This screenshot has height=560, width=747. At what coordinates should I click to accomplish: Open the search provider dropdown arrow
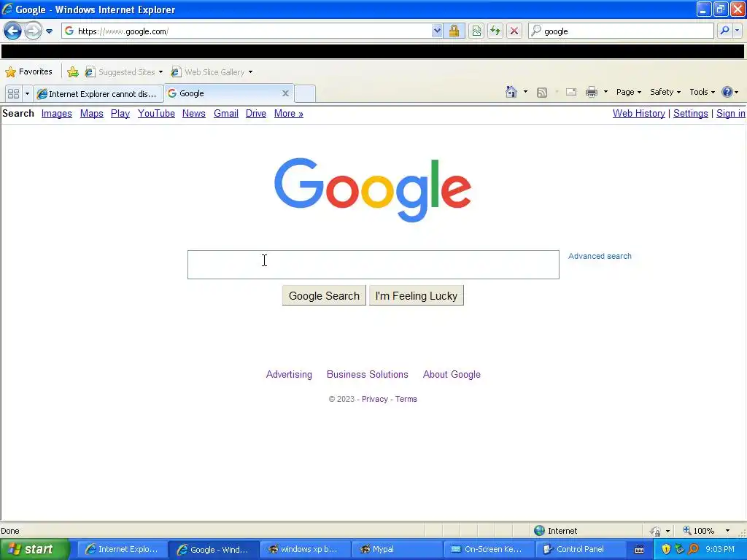[738, 31]
